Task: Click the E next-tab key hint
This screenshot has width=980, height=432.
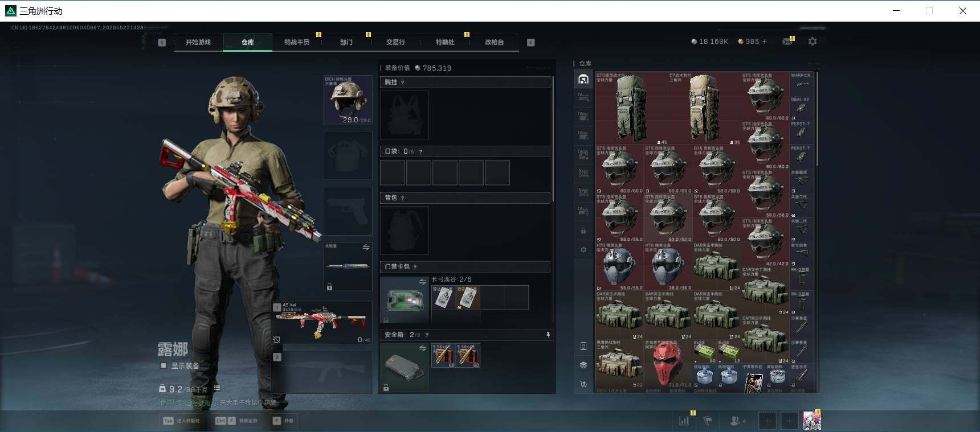Action: (531, 42)
